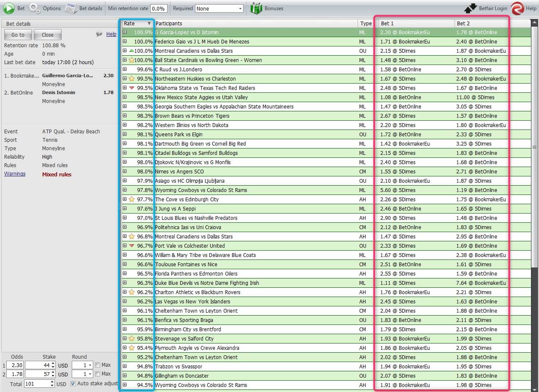Expand the G Garcia-Lopez vs D Istomin row
Viewport: 539px width, 392px height.
click(x=125, y=32)
